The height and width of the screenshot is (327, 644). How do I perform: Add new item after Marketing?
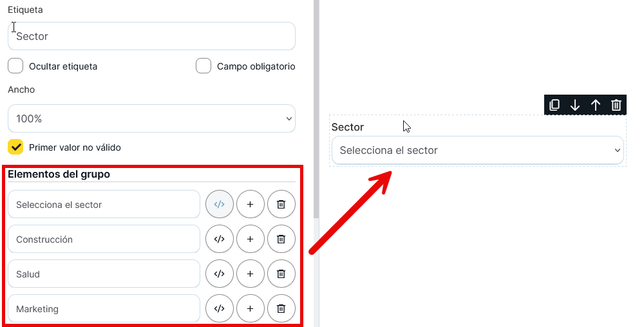coord(250,308)
